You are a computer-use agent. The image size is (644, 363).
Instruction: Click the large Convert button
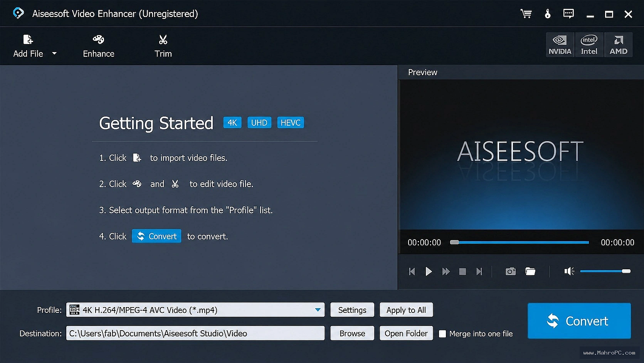pyautogui.click(x=579, y=321)
